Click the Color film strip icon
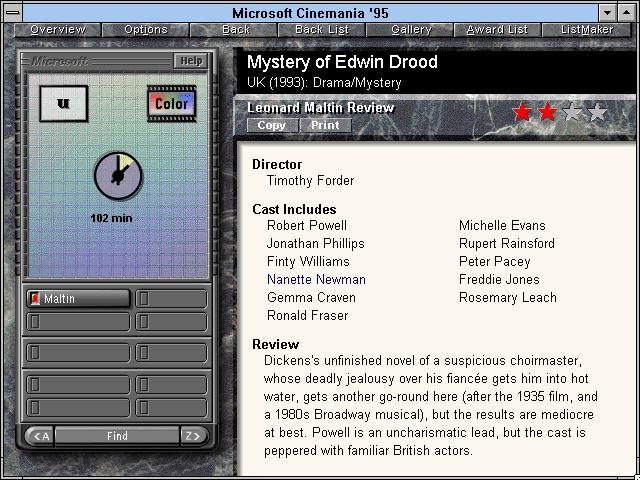This screenshot has height=480, width=640. click(x=171, y=104)
